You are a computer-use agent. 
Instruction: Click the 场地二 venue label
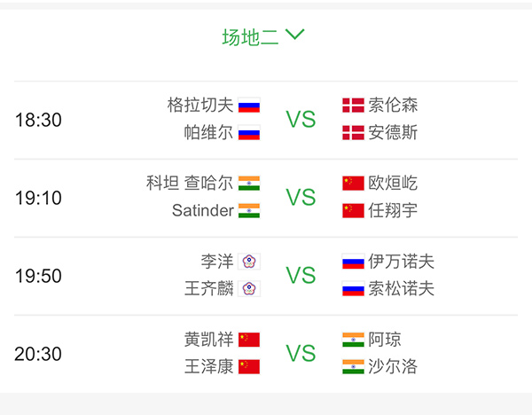[250, 37]
